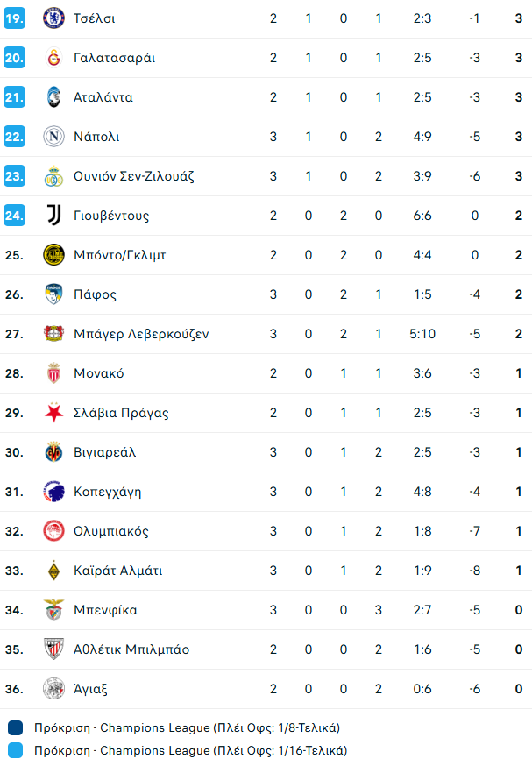Viewport: 532px width, 759px height.
Task: Click the light blue 1/16-Τελικά legend swatch
Action: click(16, 750)
